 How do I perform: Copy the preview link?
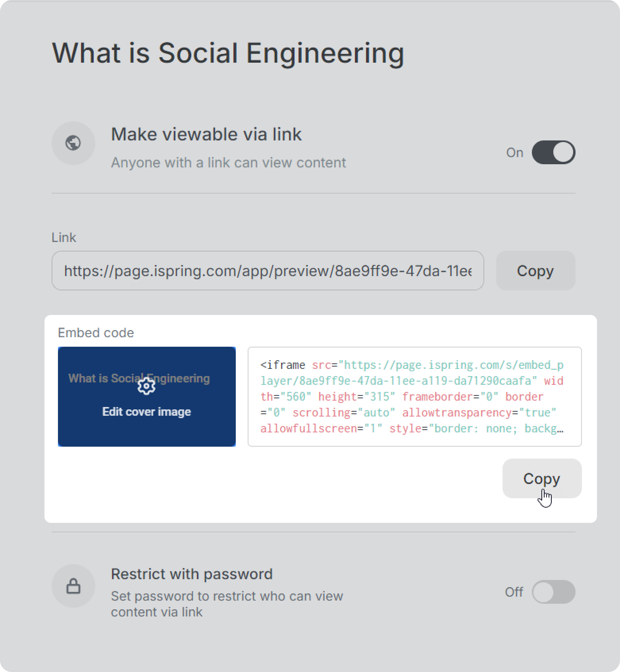pos(535,271)
